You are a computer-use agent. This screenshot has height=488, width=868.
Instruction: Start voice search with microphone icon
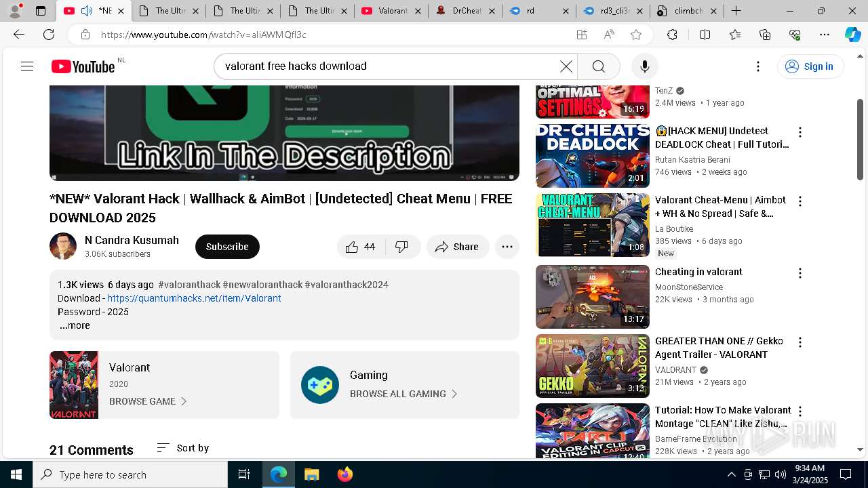click(645, 66)
